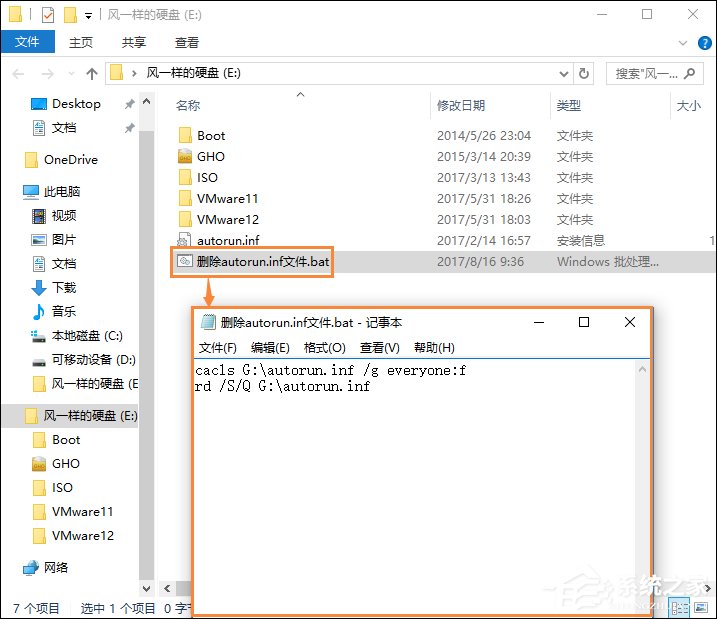Switch to the 共享 ribbon tab
Viewport: 717px width, 619px height.
click(134, 43)
